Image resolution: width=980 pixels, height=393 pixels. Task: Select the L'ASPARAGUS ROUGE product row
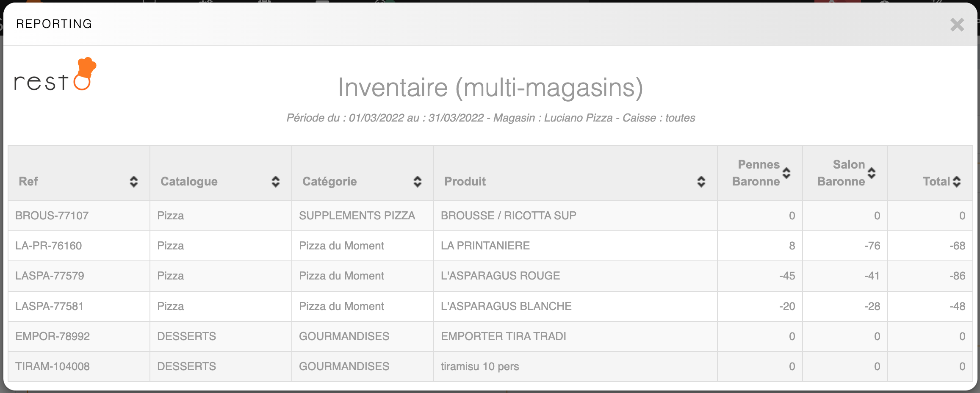pyautogui.click(x=500, y=276)
